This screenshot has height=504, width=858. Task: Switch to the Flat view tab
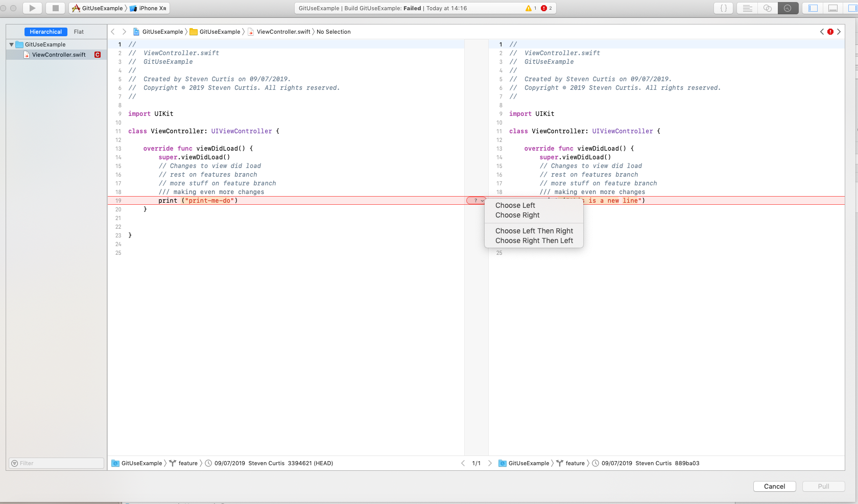pyautogui.click(x=79, y=32)
